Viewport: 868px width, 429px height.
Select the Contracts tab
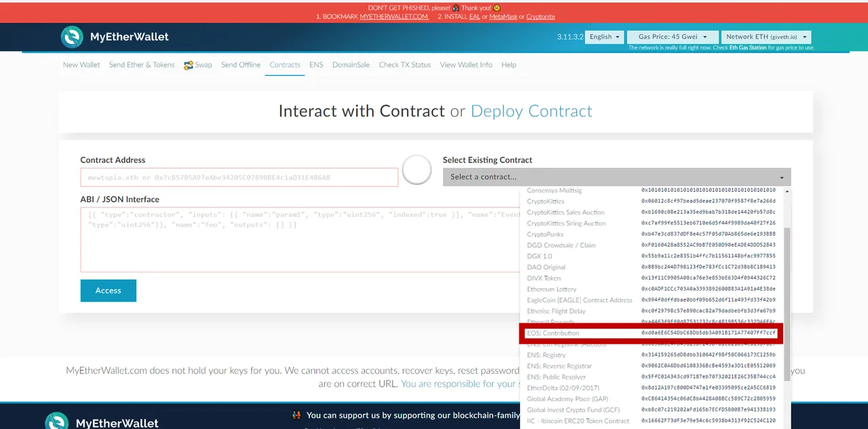(x=285, y=65)
